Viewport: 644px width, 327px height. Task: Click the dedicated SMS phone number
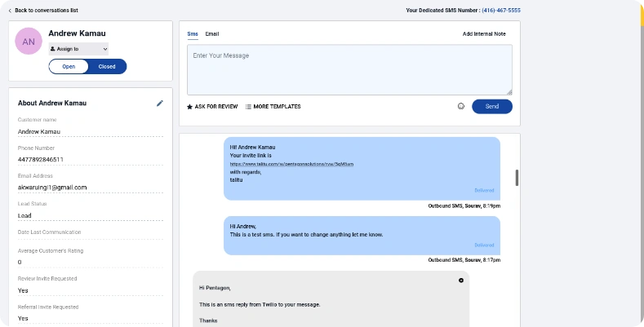point(500,11)
